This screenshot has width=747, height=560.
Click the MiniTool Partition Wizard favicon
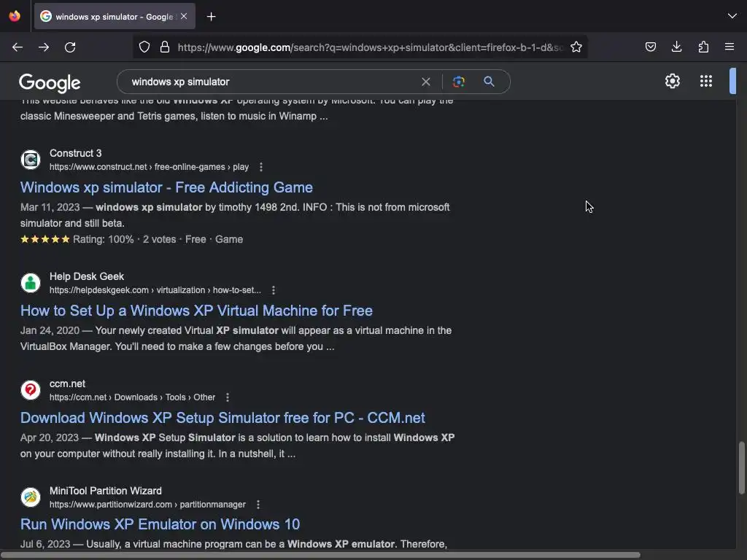[31, 497]
